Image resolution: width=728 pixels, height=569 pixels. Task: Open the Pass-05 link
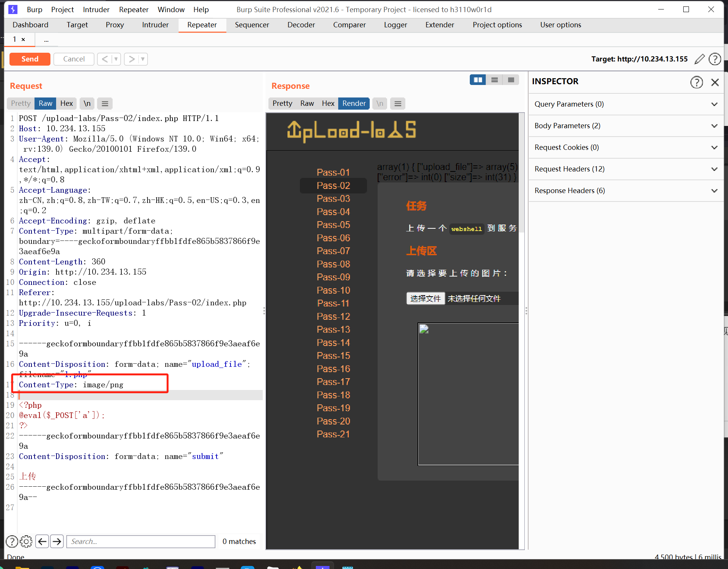tap(333, 225)
